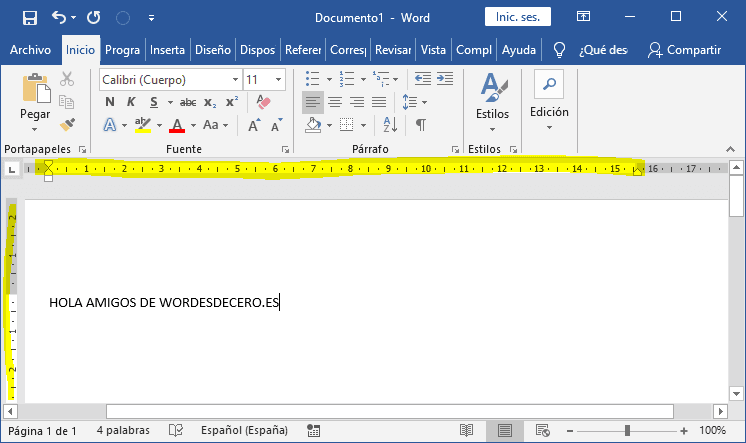The height and width of the screenshot is (443, 746).
Task: Click Página 1 de 1 in status bar
Action: pos(42,431)
